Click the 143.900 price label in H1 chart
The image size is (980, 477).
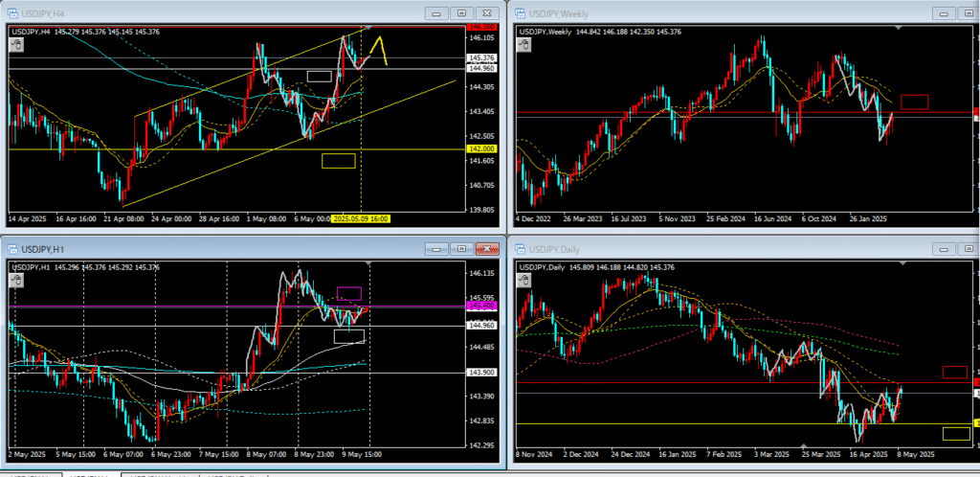pos(482,372)
